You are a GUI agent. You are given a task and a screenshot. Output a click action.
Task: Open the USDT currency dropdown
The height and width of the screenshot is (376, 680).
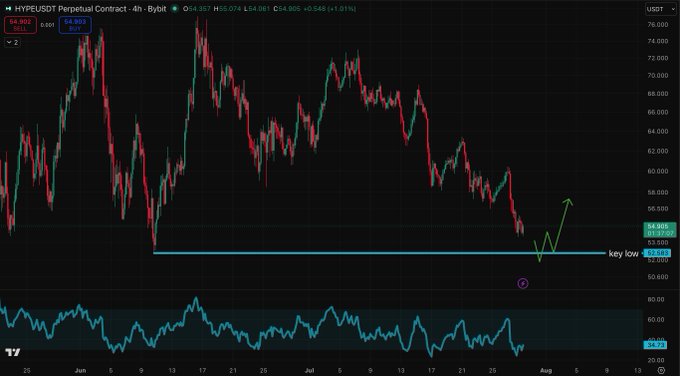pos(661,9)
